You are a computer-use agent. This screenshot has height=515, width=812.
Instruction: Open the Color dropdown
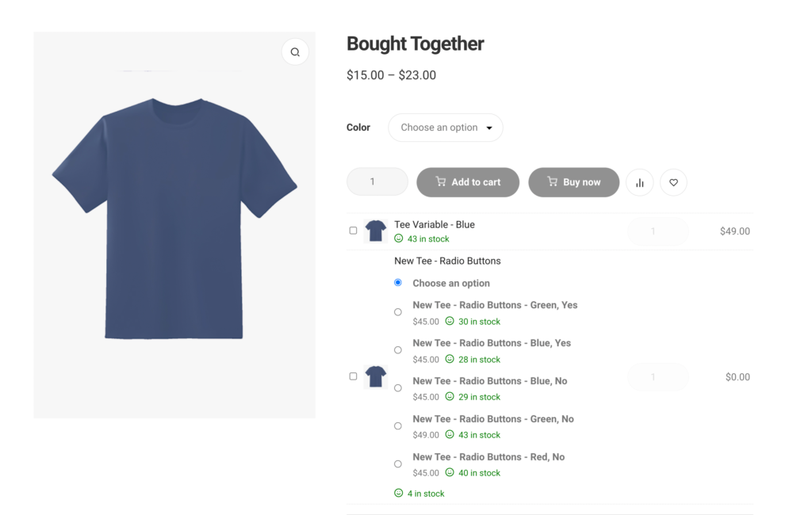[x=446, y=128]
